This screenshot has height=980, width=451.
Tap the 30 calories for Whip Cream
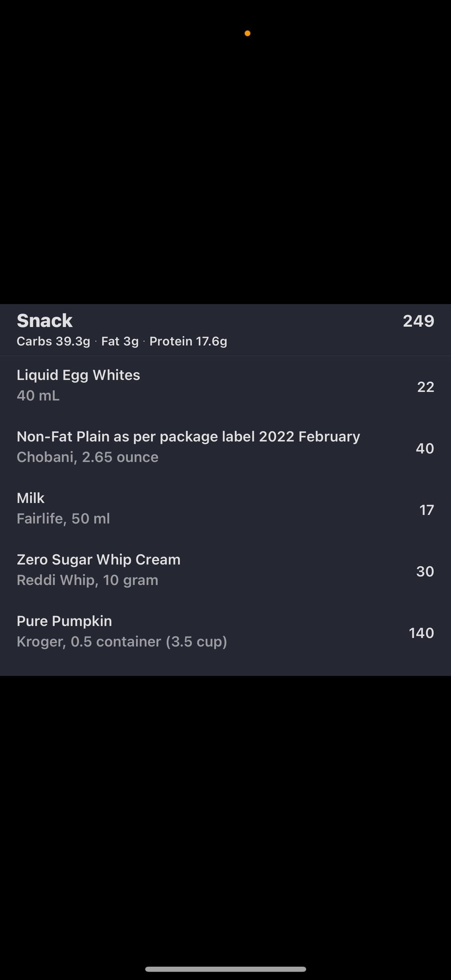(425, 571)
